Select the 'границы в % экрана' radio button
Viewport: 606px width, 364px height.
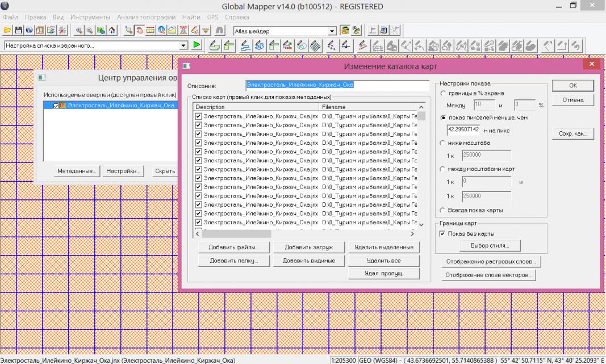click(x=444, y=93)
